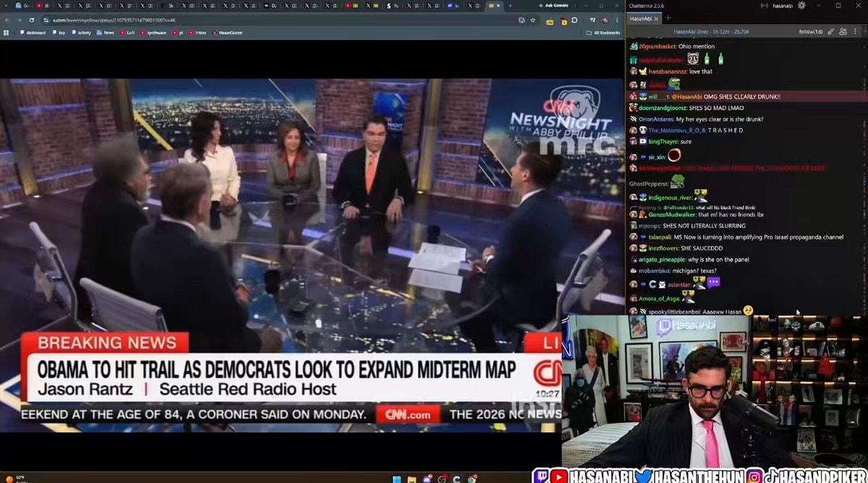This screenshot has height=483, width=868.
Task: Click username inezflowers in chat
Action: 663,248
